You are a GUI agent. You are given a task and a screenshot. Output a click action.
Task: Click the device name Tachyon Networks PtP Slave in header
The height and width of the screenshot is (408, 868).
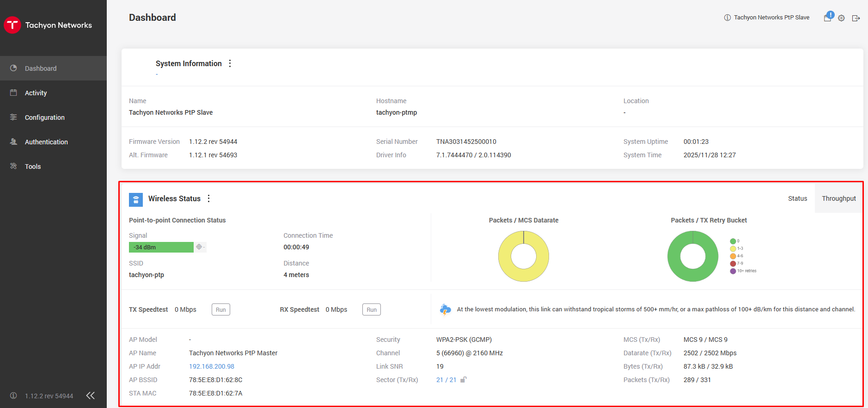[771, 18]
